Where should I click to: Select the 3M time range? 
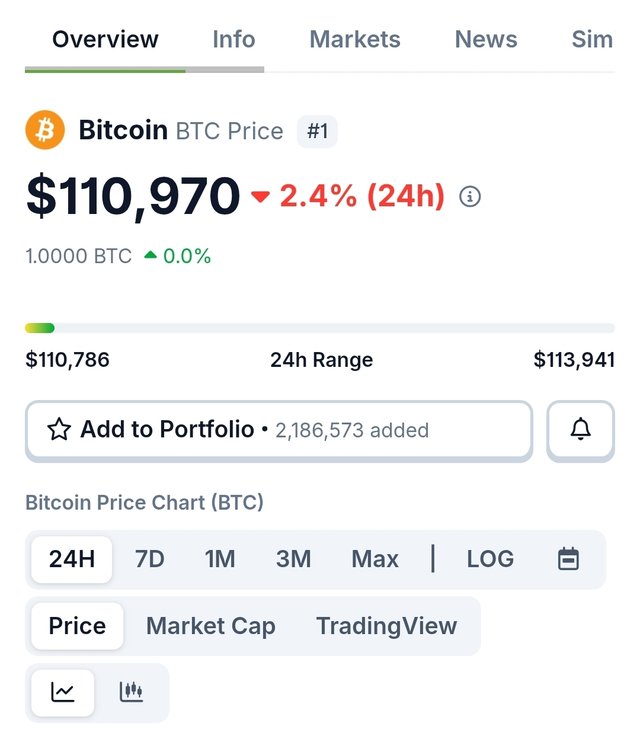click(293, 559)
